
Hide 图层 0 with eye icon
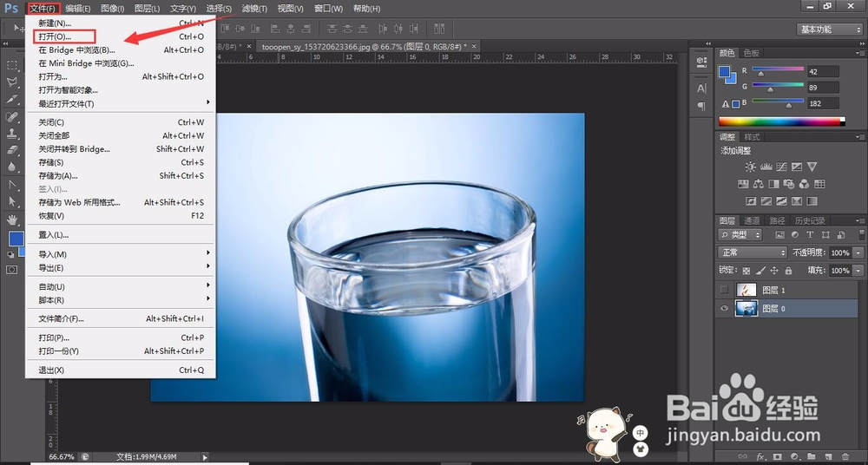click(724, 309)
